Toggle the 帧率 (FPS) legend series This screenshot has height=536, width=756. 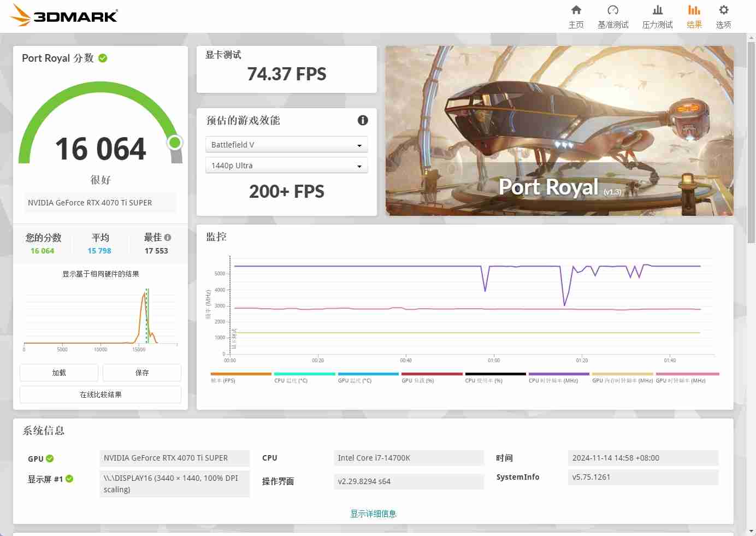(x=223, y=377)
